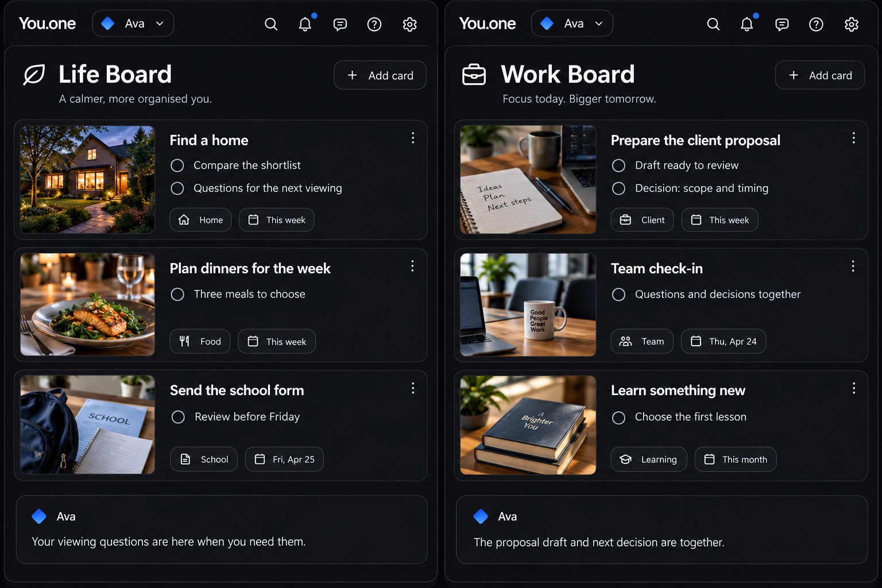This screenshot has height=588, width=882.
Task: Open the mug thumbnail on Team check-in
Action: (x=528, y=305)
